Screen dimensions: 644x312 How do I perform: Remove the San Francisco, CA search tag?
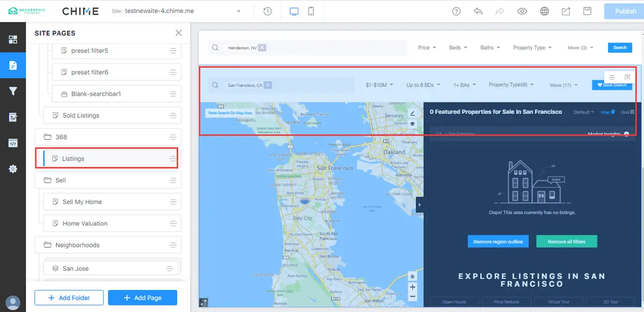(x=268, y=85)
